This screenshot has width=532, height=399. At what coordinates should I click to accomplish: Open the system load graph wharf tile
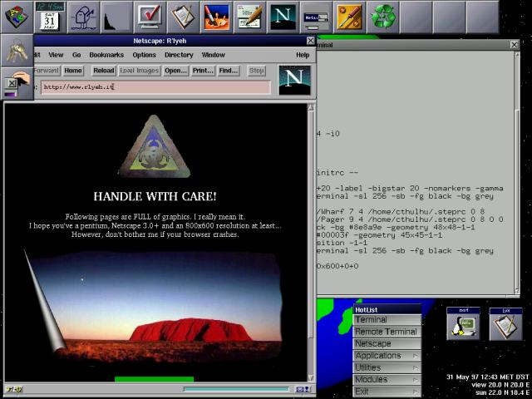click(x=116, y=17)
